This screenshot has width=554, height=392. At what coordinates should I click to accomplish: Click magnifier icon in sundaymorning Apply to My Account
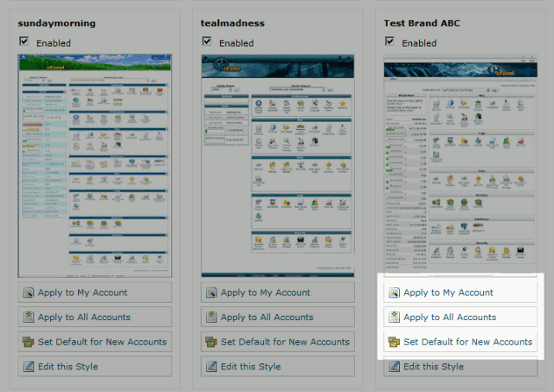29,292
